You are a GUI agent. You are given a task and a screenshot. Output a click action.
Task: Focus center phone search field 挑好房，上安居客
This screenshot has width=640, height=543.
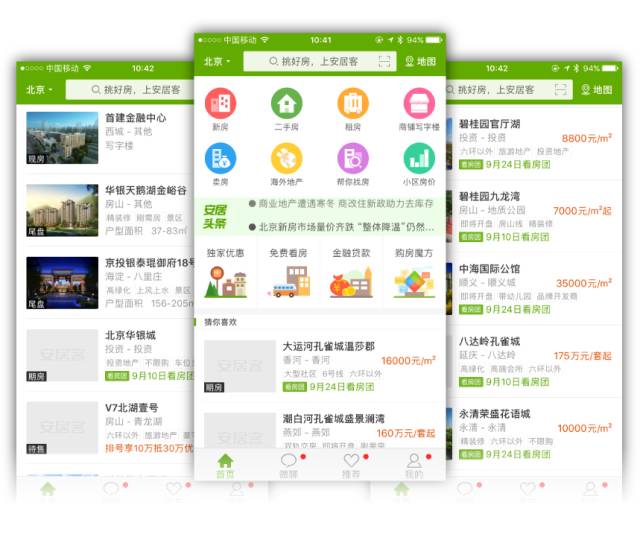(x=320, y=62)
